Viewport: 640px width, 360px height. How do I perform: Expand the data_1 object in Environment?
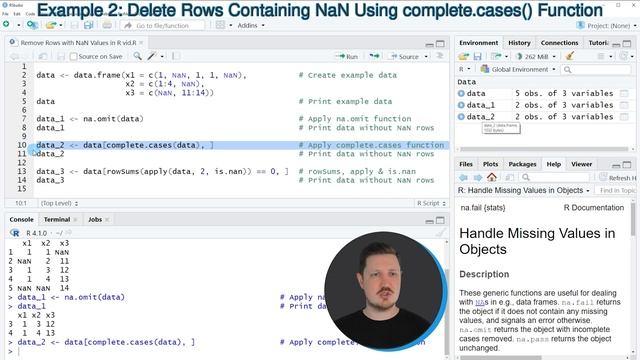pos(461,105)
